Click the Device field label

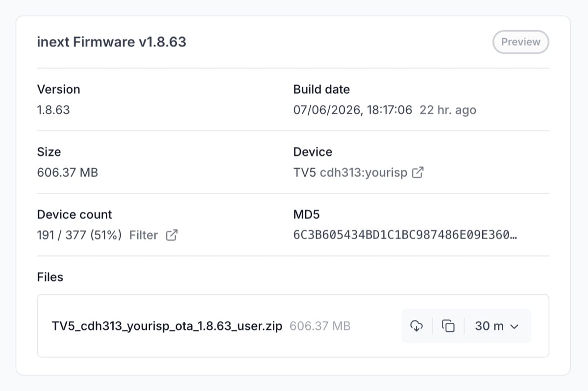[313, 152]
